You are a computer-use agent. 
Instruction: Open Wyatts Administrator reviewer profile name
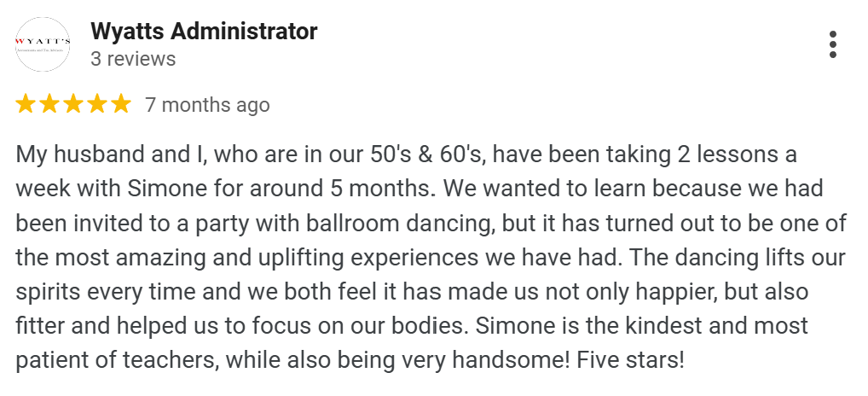click(204, 31)
